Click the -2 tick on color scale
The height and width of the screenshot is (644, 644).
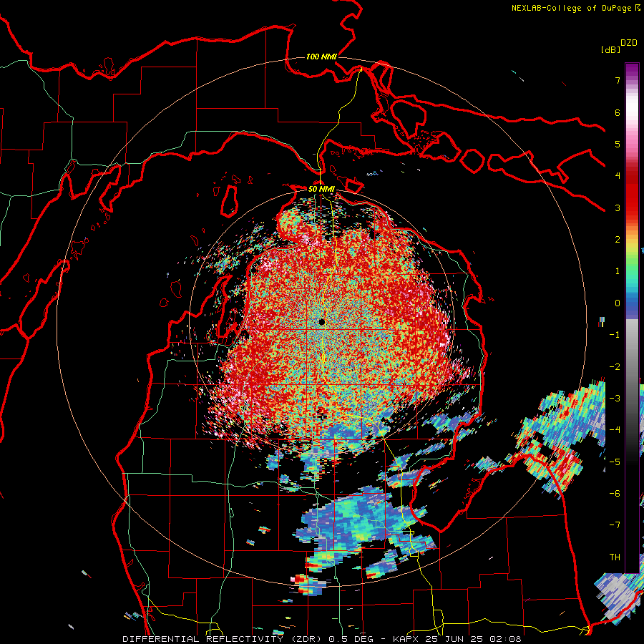615,366
